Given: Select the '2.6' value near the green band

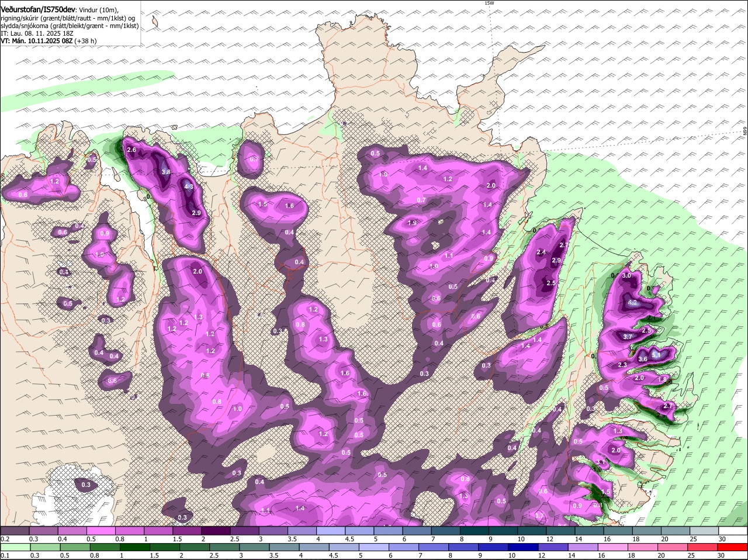Looking at the screenshot, I should [131, 150].
